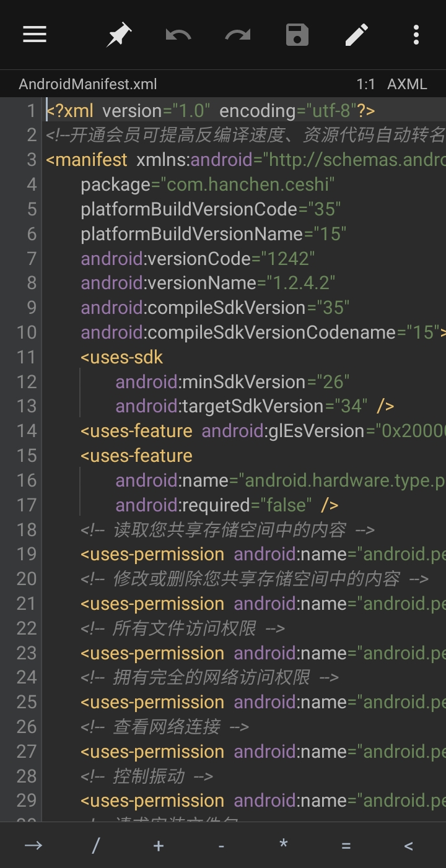Insert slash symbol from shortcut bar
This screenshot has width=446, height=868.
pos(96,845)
